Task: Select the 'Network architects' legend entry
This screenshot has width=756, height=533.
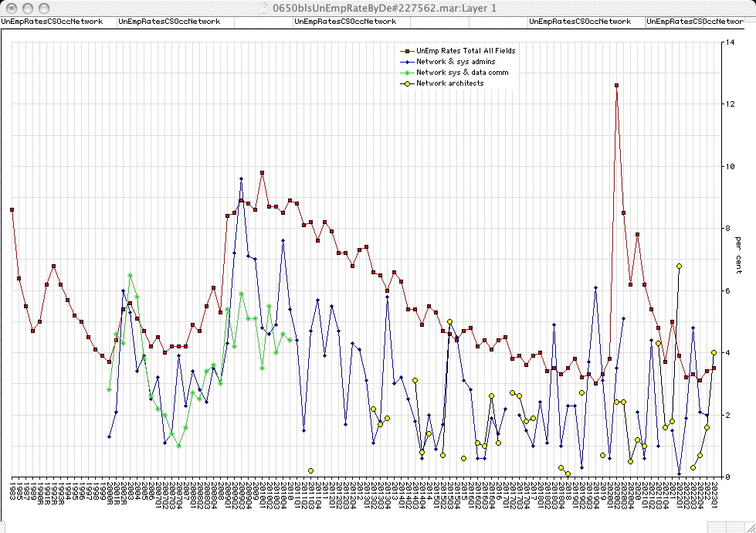Action: pyautogui.click(x=450, y=83)
